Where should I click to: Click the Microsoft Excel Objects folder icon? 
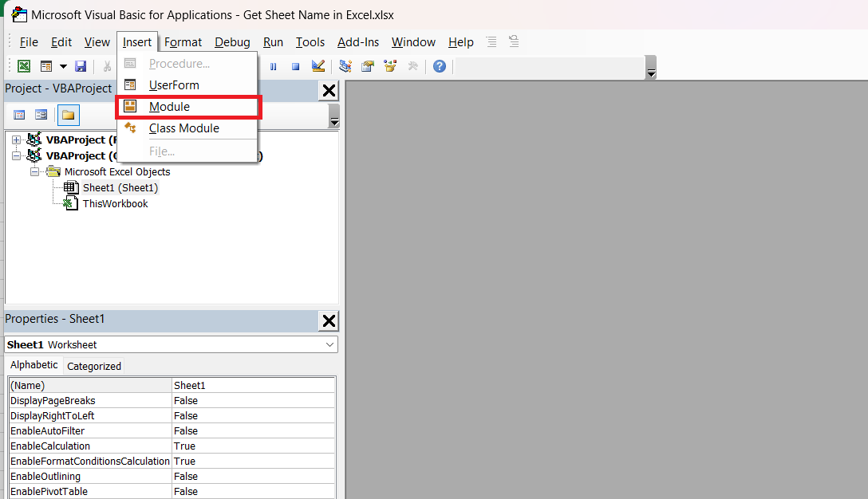pyautogui.click(x=53, y=171)
